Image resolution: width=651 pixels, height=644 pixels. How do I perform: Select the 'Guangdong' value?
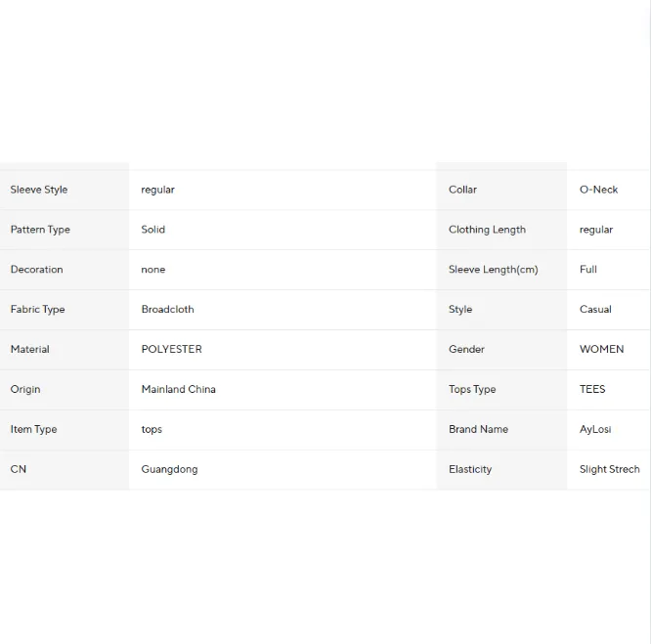click(x=169, y=469)
